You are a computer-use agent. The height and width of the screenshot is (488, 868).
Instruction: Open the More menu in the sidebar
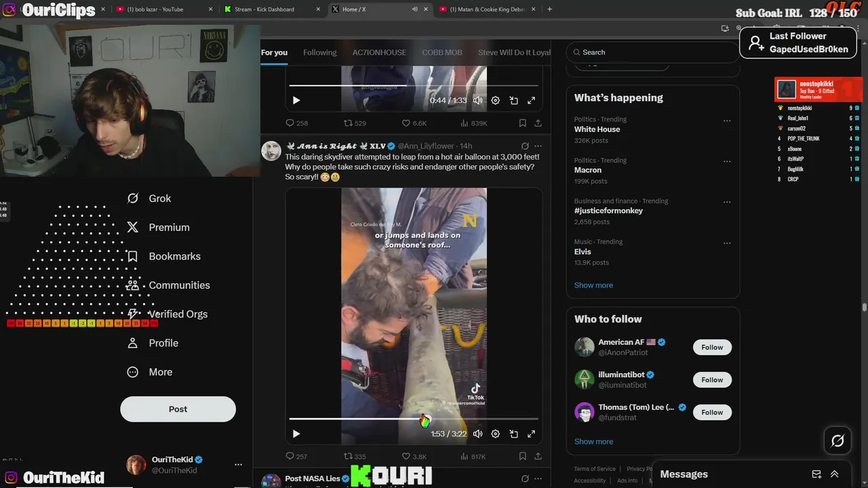(150, 372)
